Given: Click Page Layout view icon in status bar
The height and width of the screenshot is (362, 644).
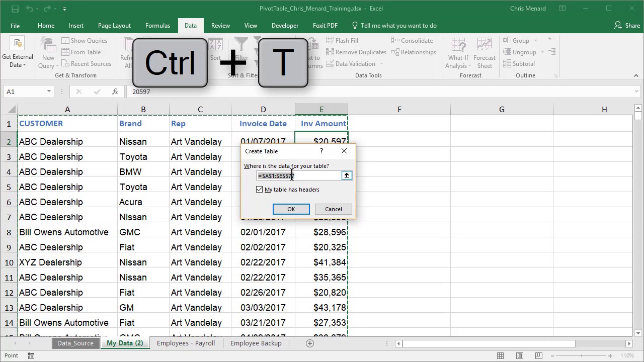Looking at the screenshot, I should pyautogui.click(x=520, y=356).
